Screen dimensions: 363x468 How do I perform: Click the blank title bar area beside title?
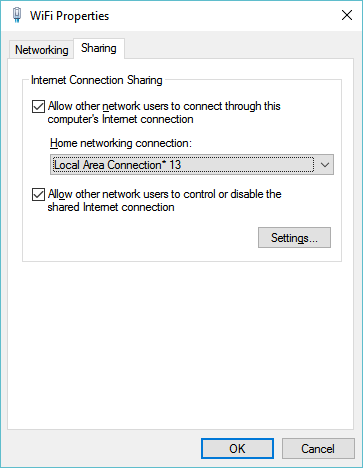point(223,15)
